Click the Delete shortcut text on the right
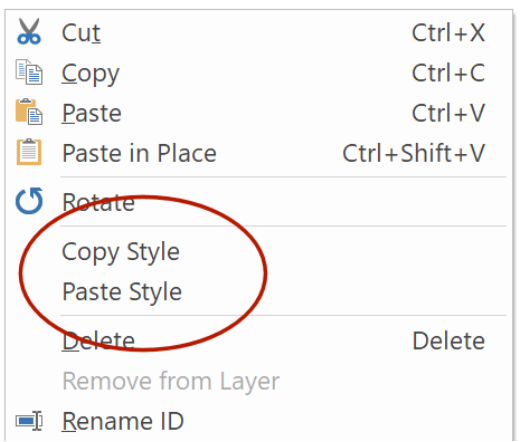The width and height of the screenshot is (530, 442). (449, 340)
